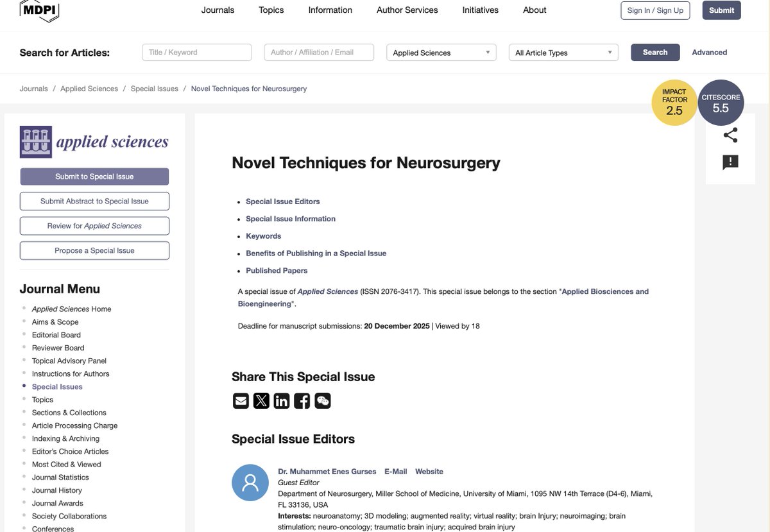Open Aims & Scope menu item

coord(55,322)
